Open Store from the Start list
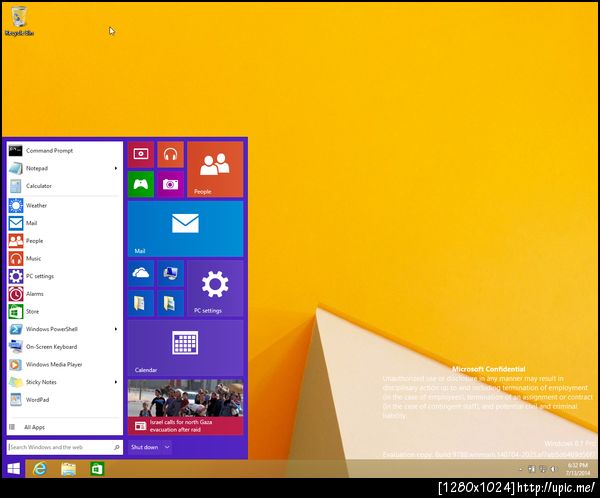The width and height of the screenshot is (600, 498). (64, 312)
